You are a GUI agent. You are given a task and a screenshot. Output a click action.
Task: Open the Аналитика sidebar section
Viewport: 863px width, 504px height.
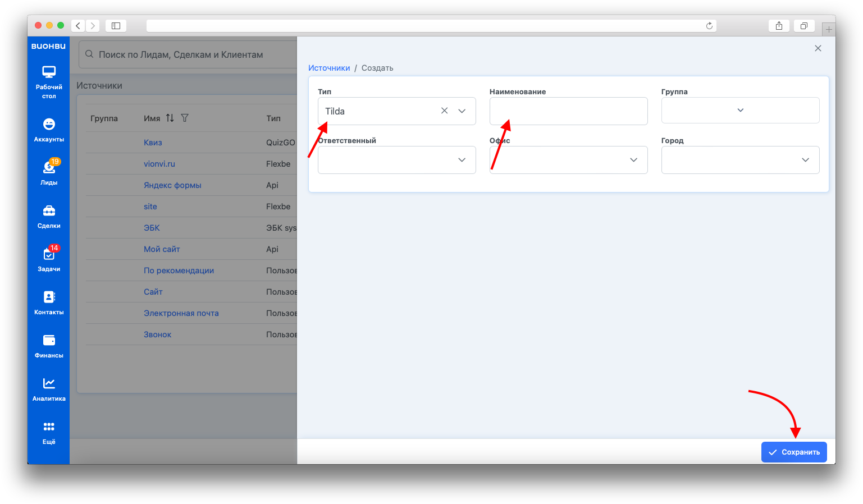[49, 389]
